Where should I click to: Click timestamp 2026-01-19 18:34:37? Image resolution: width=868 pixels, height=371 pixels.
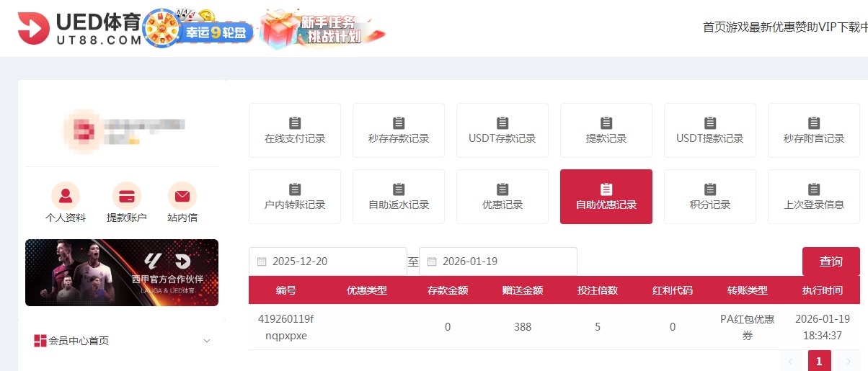(823, 327)
